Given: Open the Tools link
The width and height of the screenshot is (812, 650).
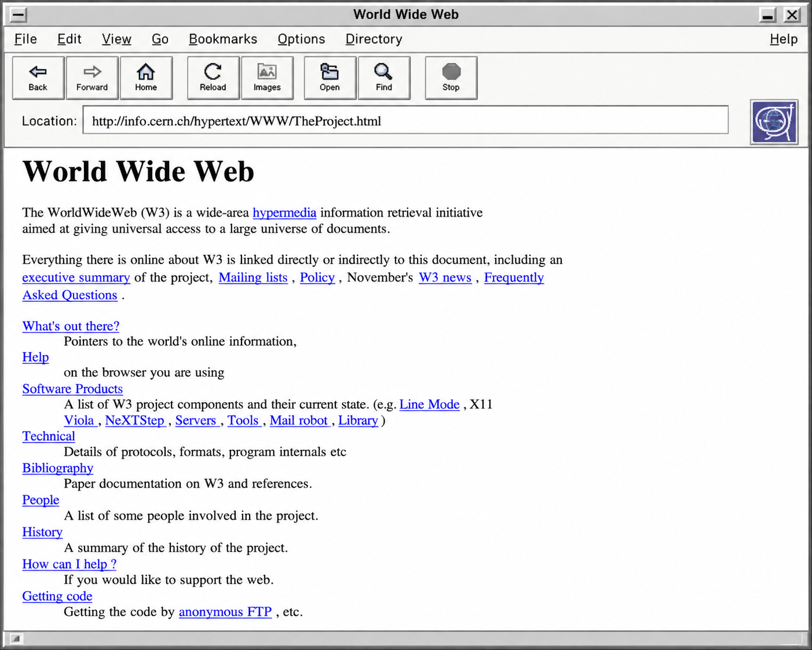Looking at the screenshot, I should coord(243,421).
